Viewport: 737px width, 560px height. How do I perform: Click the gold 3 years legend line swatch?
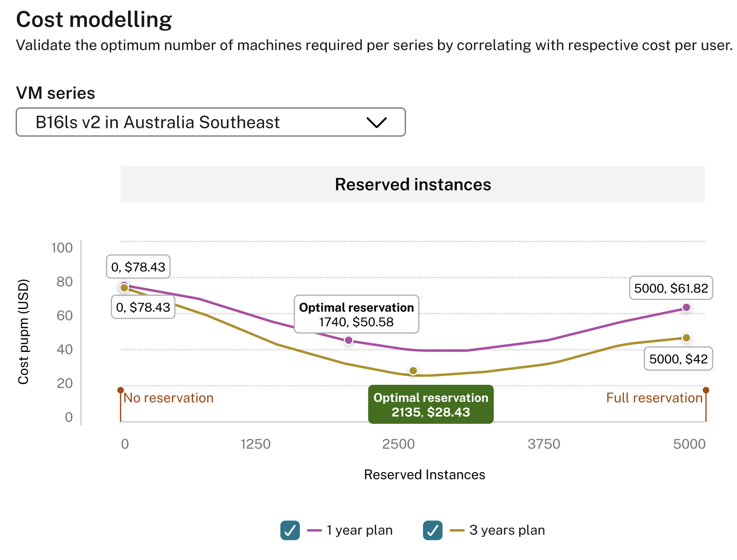coord(457,530)
